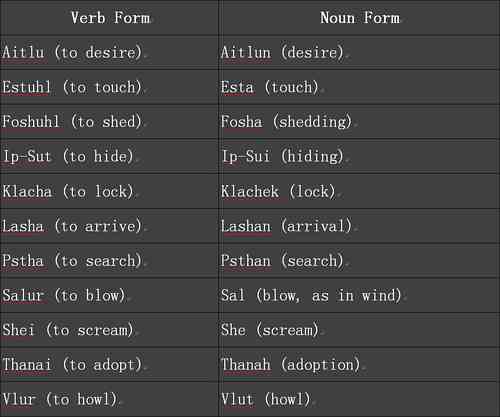Viewport: 500px width, 417px height.
Task: Select the Fosha (shedding) cell
Action: click(x=359, y=122)
